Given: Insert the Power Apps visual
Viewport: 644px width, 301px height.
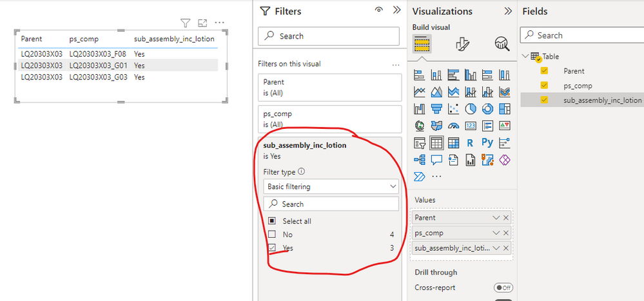Looking at the screenshot, I should (x=504, y=160).
